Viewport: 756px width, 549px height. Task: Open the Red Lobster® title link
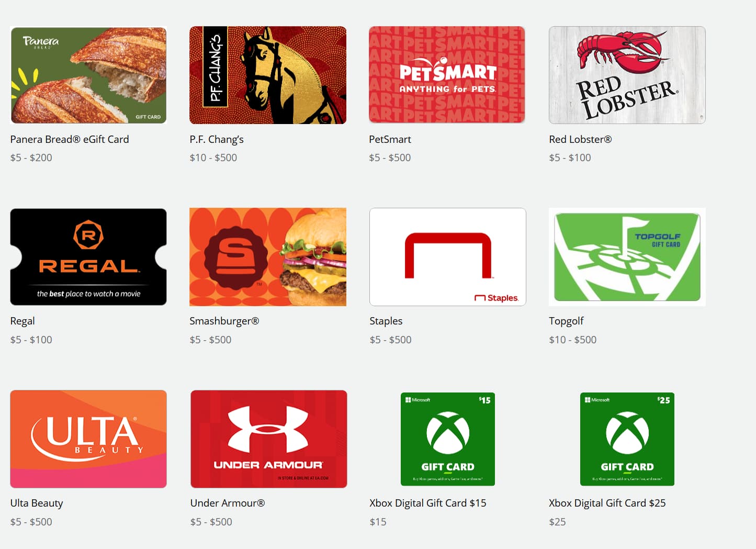coord(580,139)
